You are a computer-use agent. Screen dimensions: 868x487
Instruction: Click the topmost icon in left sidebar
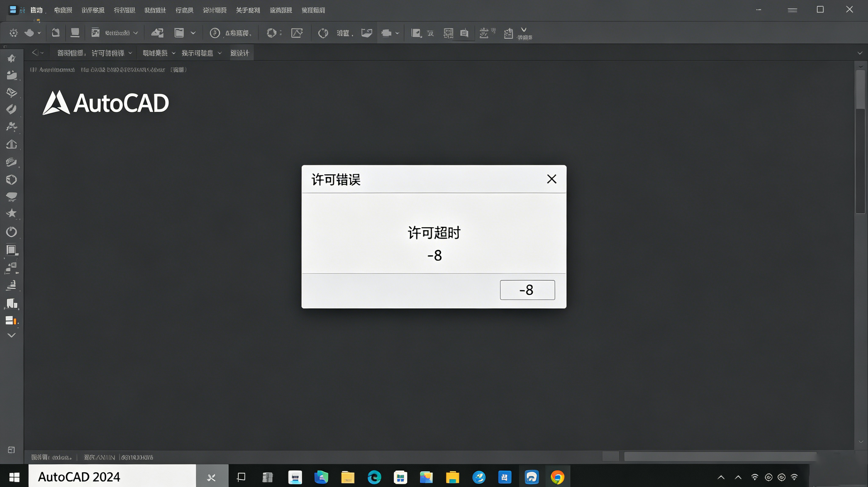click(11, 58)
